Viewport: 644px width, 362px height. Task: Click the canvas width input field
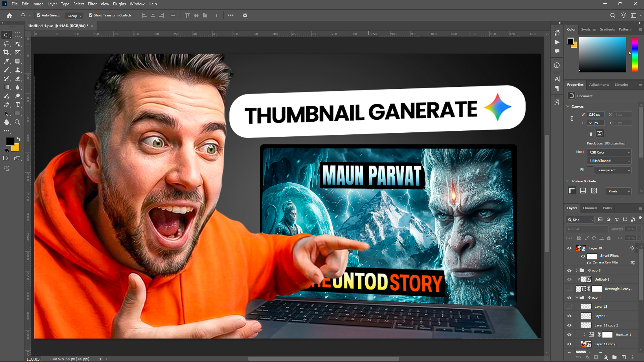[595, 115]
